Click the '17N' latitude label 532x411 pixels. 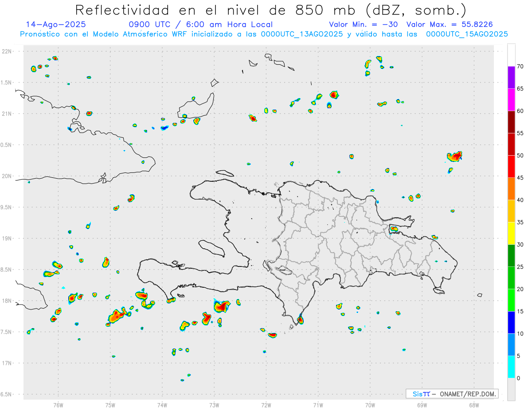pos(7,363)
